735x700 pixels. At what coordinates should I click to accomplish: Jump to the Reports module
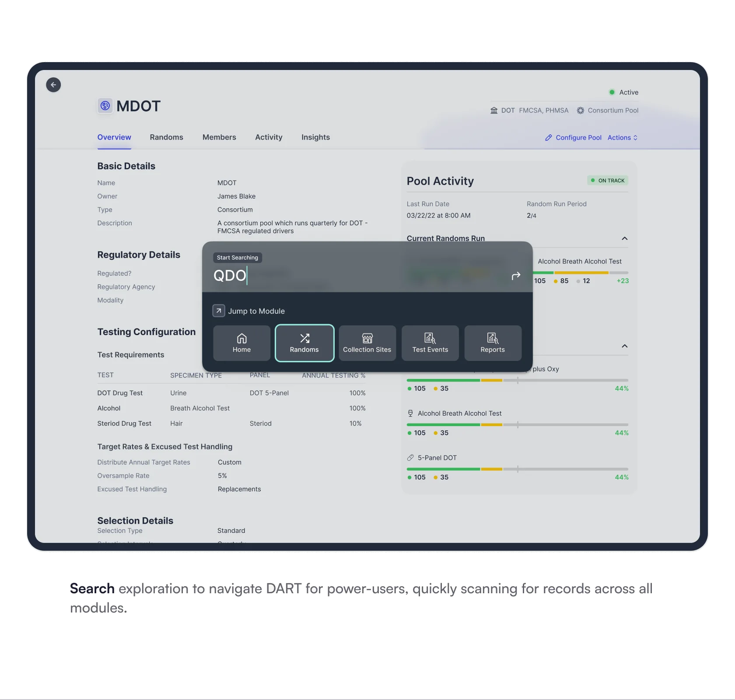tap(493, 343)
